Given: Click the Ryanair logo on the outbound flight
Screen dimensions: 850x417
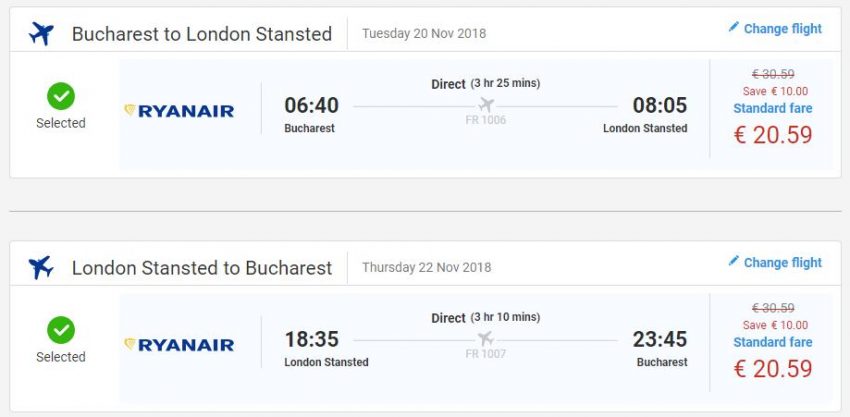Looking at the screenshot, I should coord(179,110).
